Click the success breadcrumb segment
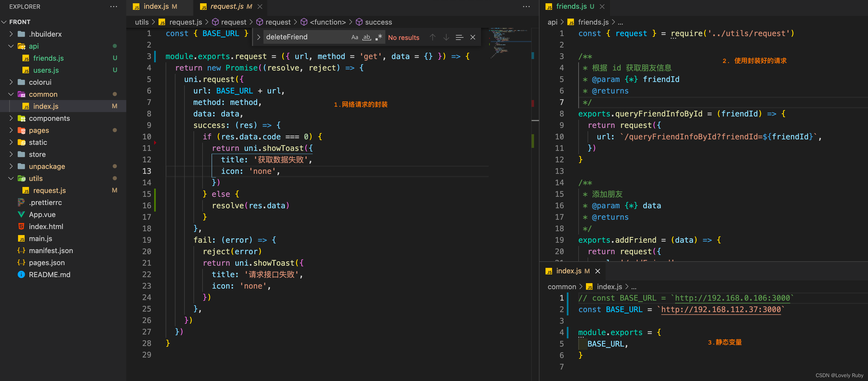This screenshot has height=381, width=868. click(x=379, y=22)
